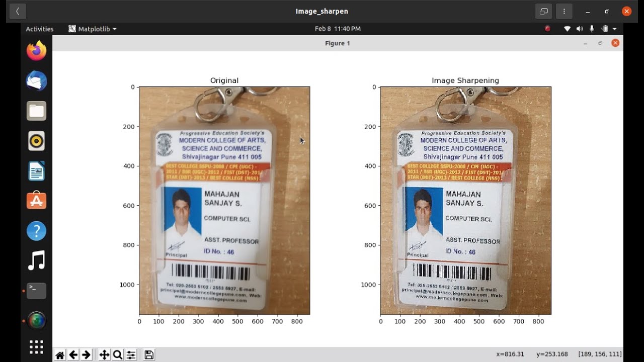The image size is (644, 362).
Task: Click the volume icon in the top bar
Action: click(580, 29)
